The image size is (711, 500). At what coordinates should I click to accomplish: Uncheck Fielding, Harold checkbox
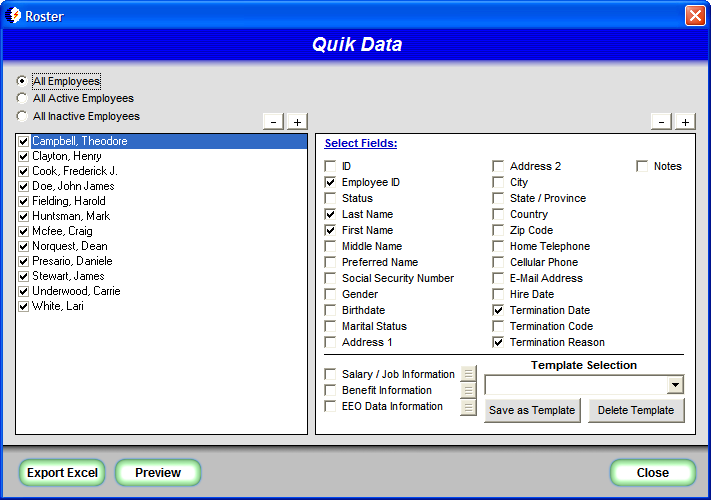(24, 201)
